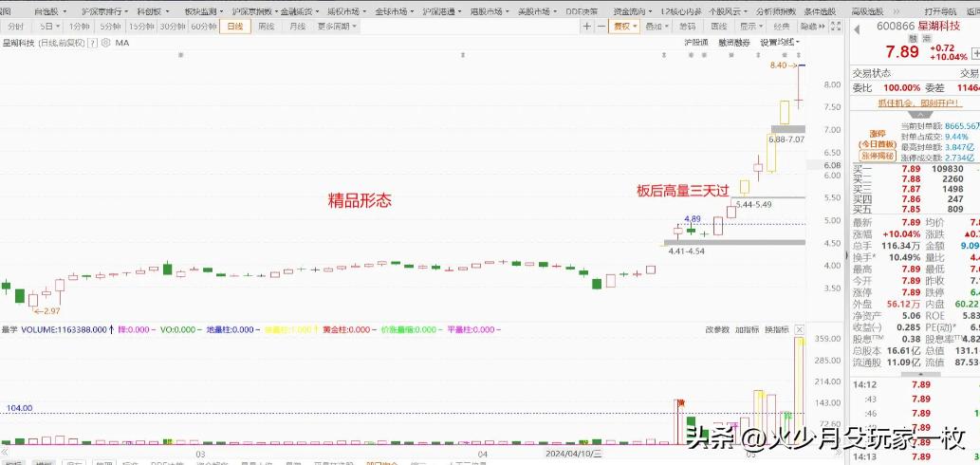Screen dimensions: 980x465
Task: Click 改参数 for volume indicator
Action: 717,330
